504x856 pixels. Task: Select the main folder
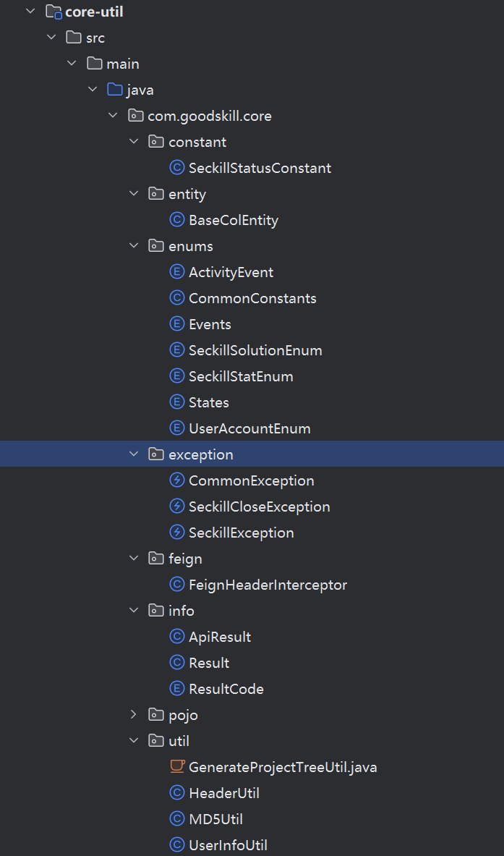coord(122,64)
